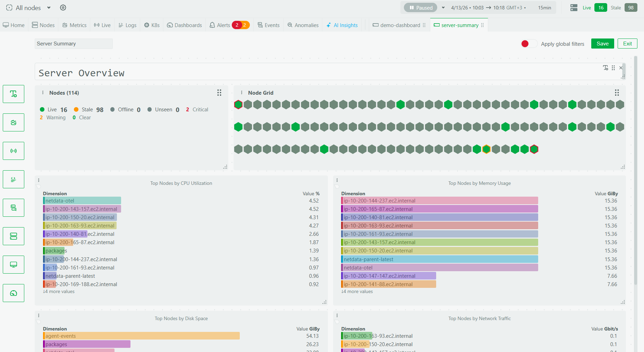Select the live signal widget icon
Viewport: 644px width, 352px height.
click(13, 151)
